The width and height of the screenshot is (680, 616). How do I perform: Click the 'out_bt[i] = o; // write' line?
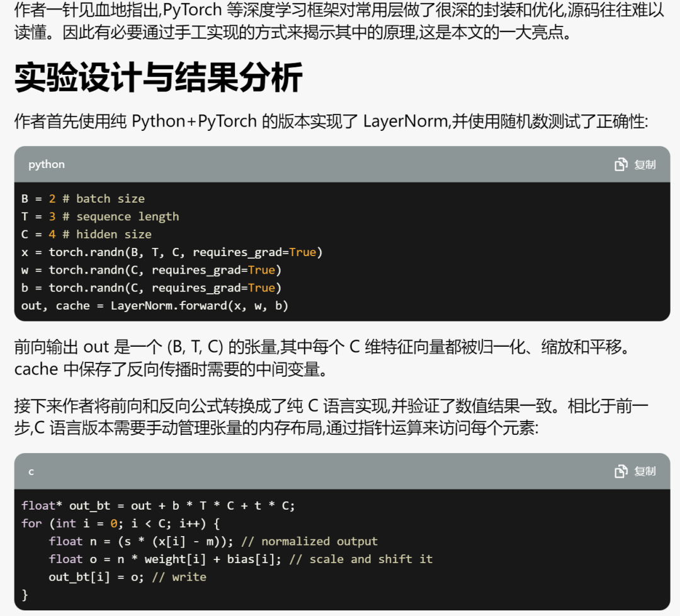(127, 576)
